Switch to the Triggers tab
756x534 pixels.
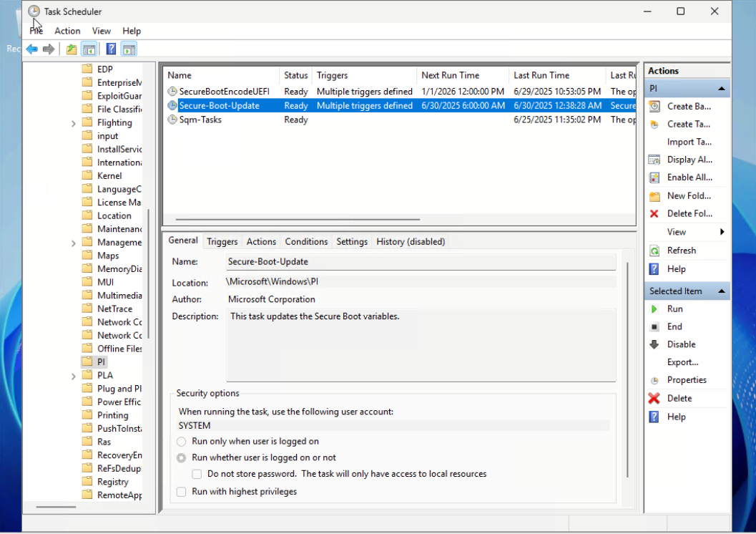click(x=222, y=242)
